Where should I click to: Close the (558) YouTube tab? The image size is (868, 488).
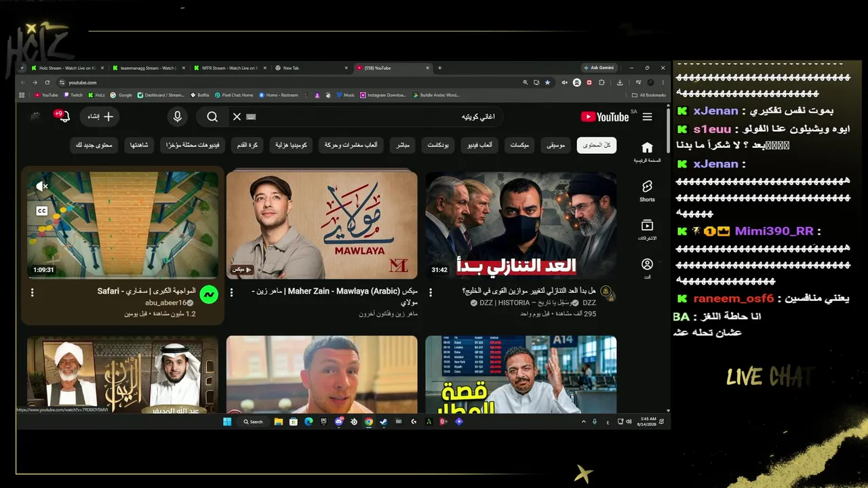pyautogui.click(x=428, y=68)
